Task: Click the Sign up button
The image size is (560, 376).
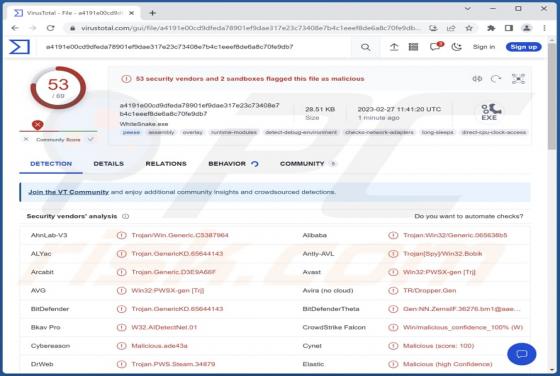Action: [x=524, y=47]
